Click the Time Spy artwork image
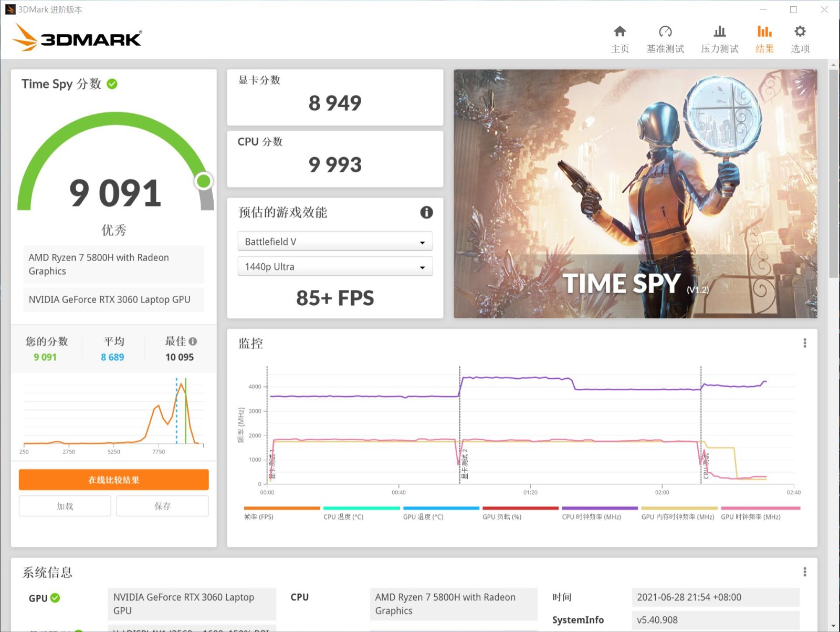The height and width of the screenshot is (632, 840). click(x=635, y=193)
